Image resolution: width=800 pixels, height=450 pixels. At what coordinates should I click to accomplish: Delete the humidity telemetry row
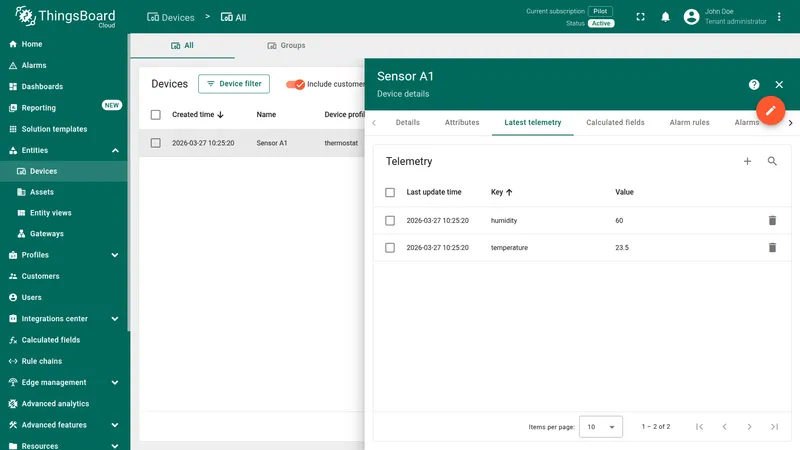coord(772,220)
